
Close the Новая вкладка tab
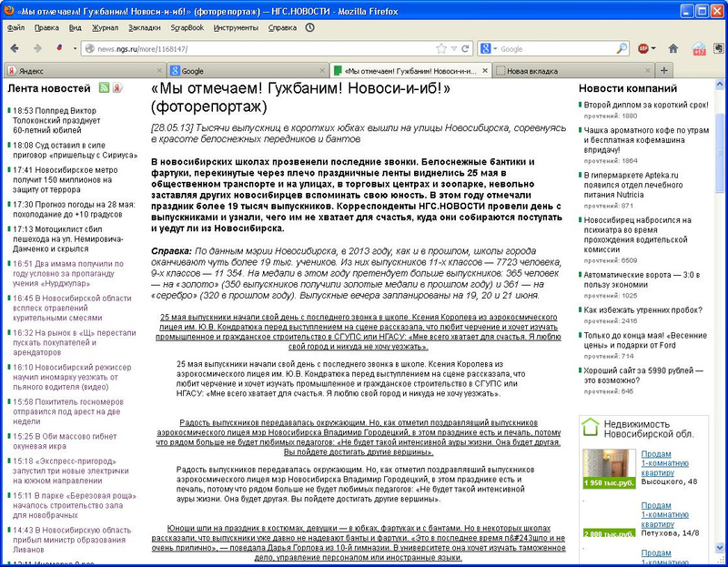(x=648, y=71)
